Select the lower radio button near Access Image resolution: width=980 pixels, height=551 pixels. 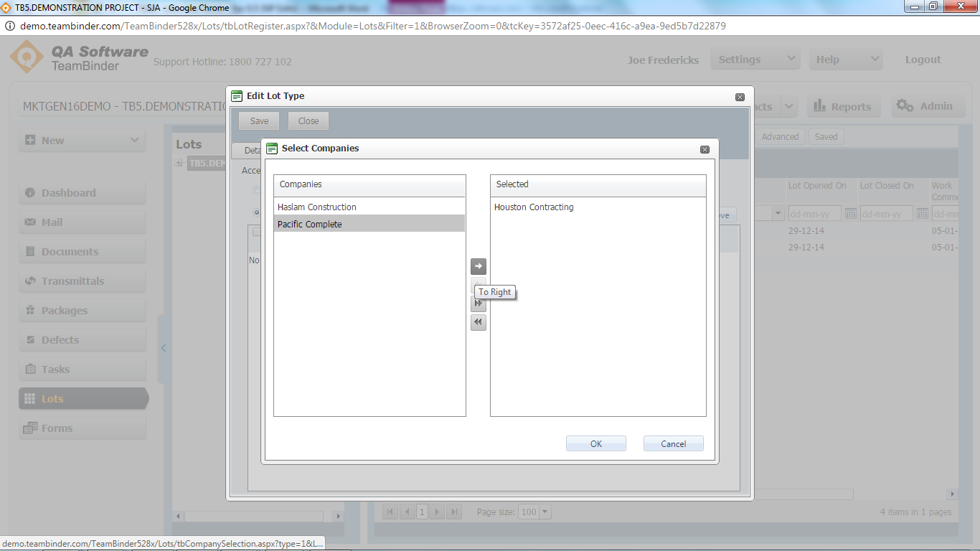256,212
